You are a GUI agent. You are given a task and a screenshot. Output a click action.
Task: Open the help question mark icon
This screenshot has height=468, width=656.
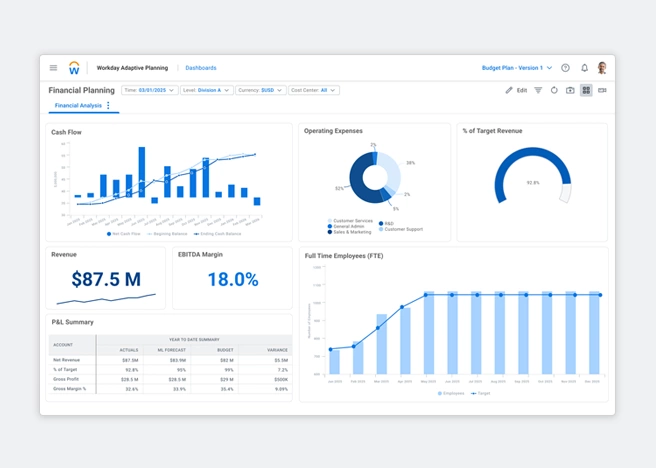[x=566, y=68]
